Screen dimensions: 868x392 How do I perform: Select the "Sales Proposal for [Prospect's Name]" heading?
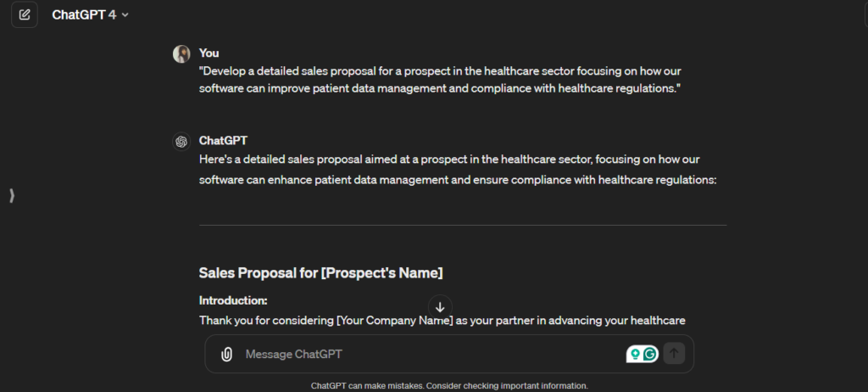[320, 272]
